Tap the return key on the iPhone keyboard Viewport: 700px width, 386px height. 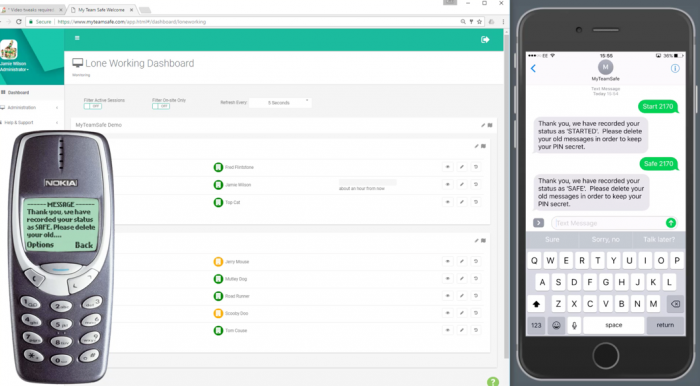[x=665, y=325]
